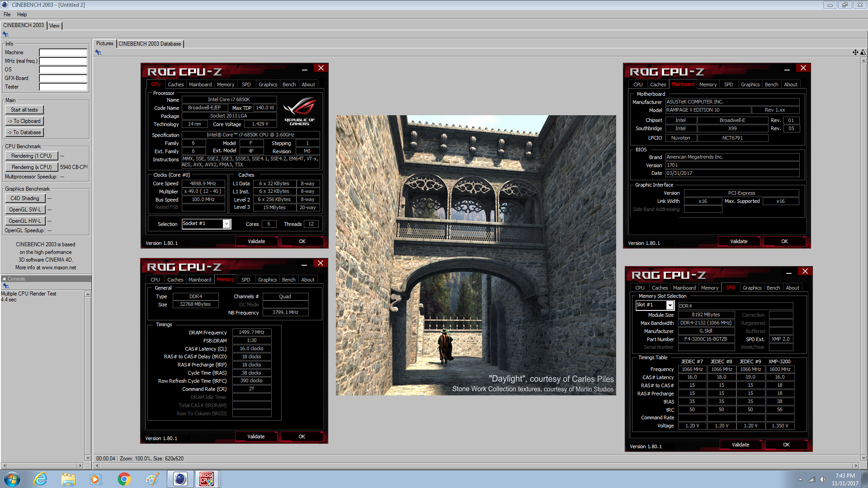Screen dimensions: 868x488
Task: Switch to the View tab
Action: [x=54, y=26]
